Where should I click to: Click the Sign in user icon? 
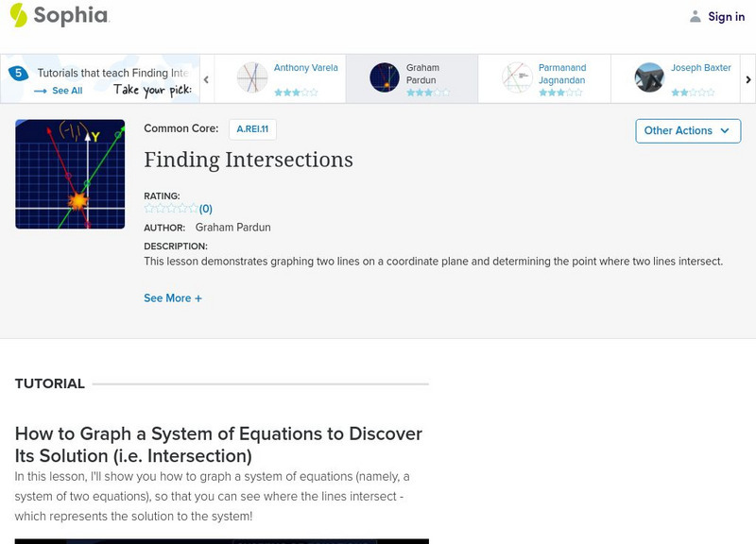[696, 16]
